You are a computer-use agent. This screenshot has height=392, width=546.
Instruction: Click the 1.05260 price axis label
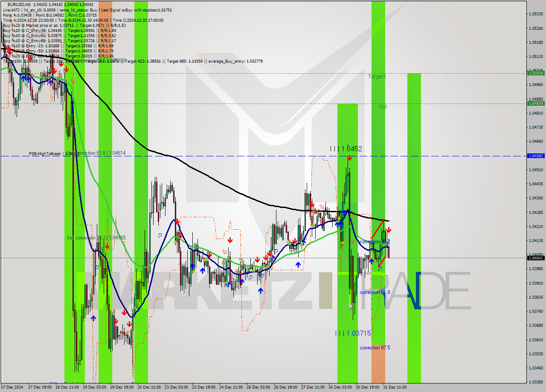click(x=536, y=29)
